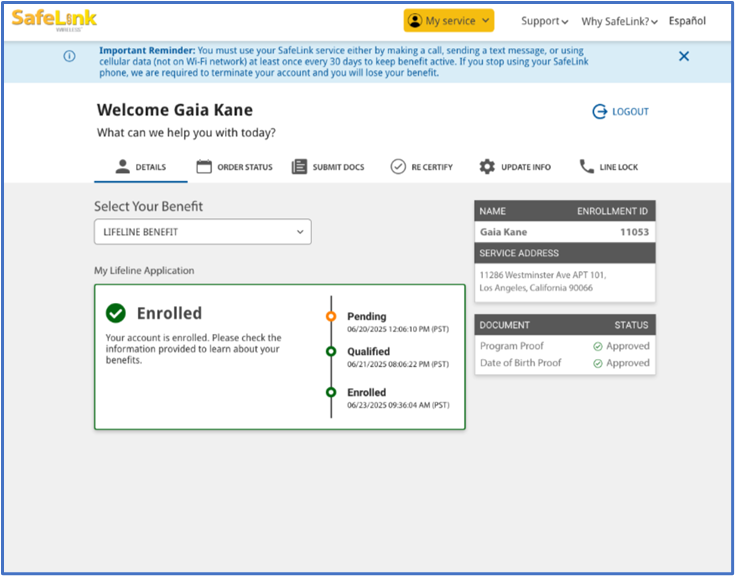735x576 pixels.
Task: Open the LINE LOCK tab
Action: point(608,167)
